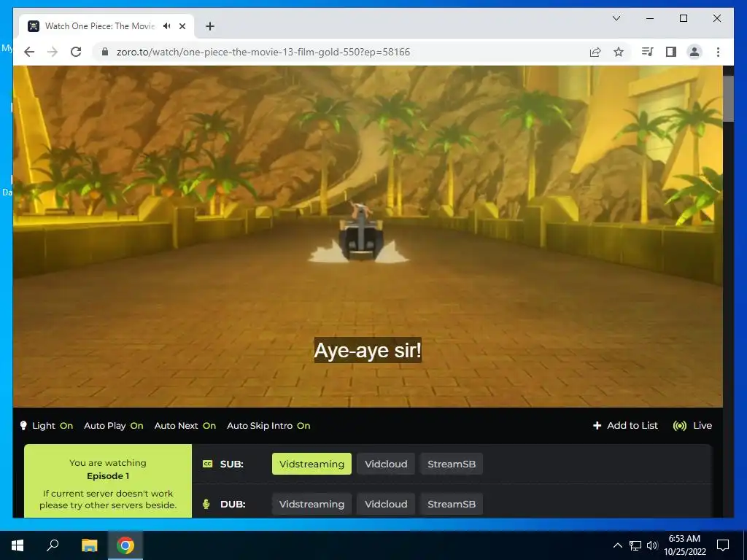
Task: Click 'Episode 1' text
Action: pyautogui.click(x=108, y=475)
